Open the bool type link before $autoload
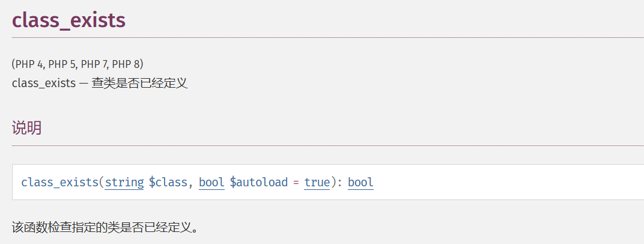The width and height of the screenshot is (644, 244). pos(211,182)
